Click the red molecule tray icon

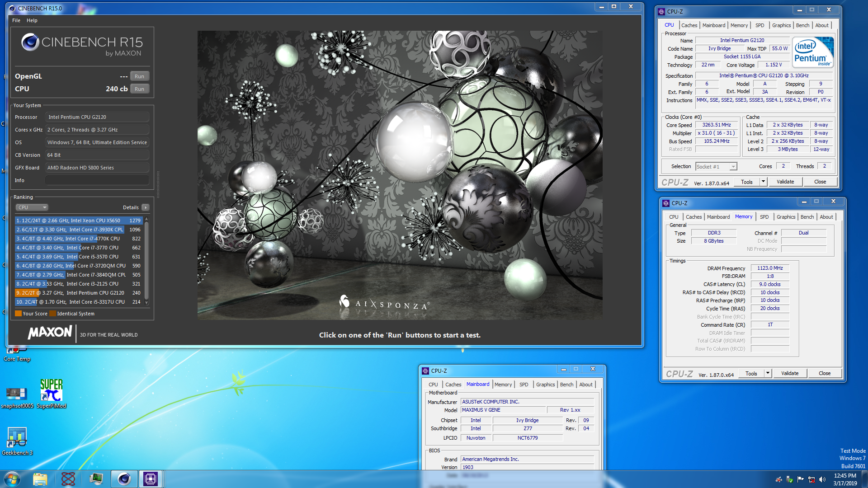(778, 479)
